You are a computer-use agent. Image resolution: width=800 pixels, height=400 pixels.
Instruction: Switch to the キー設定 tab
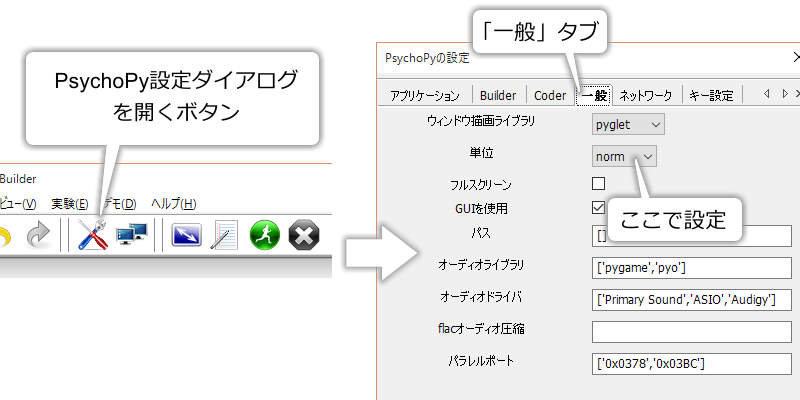tap(711, 95)
